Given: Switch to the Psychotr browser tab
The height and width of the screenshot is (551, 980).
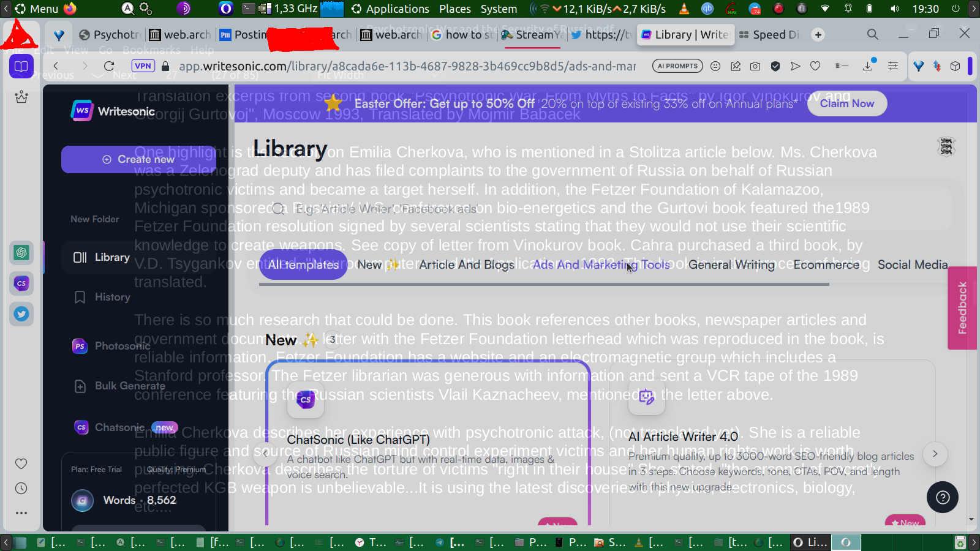Looking at the screenshot, I should pyautogui.click(x=110, y=35).
